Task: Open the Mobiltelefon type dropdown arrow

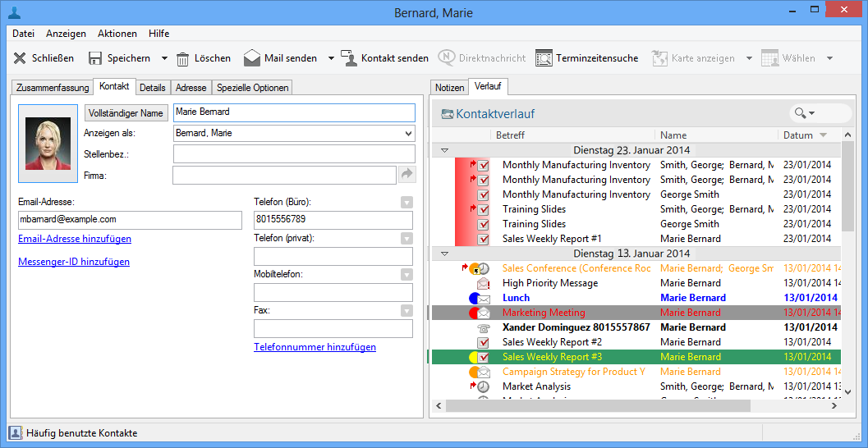Action: (x=406, y=274)
